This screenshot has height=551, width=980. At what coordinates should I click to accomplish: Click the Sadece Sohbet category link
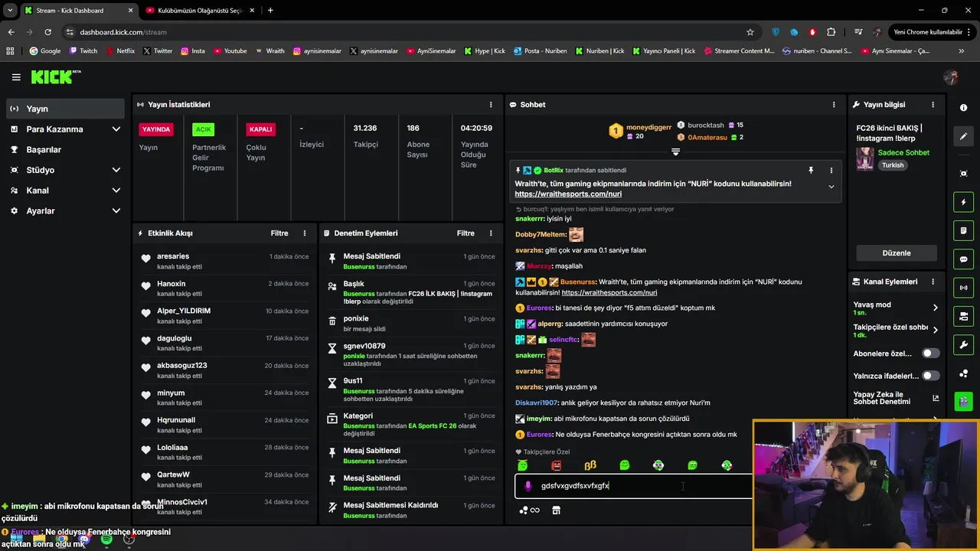(x=903, y=153)
